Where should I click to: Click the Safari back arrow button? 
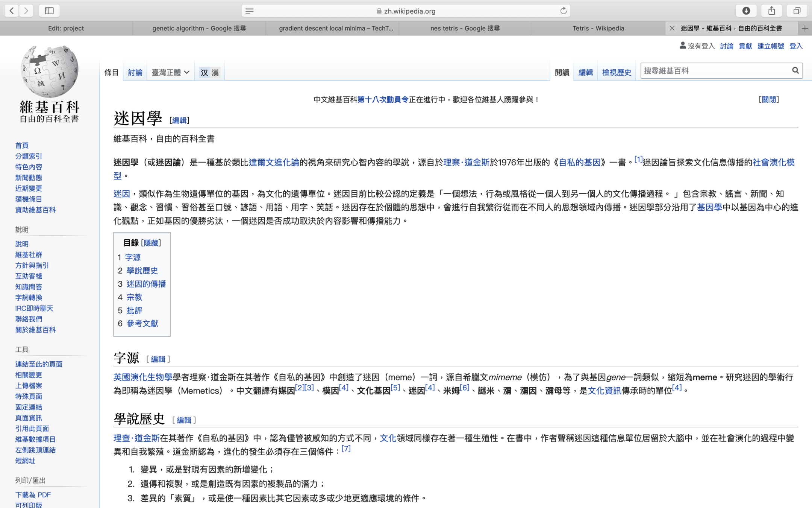[12, 11]
